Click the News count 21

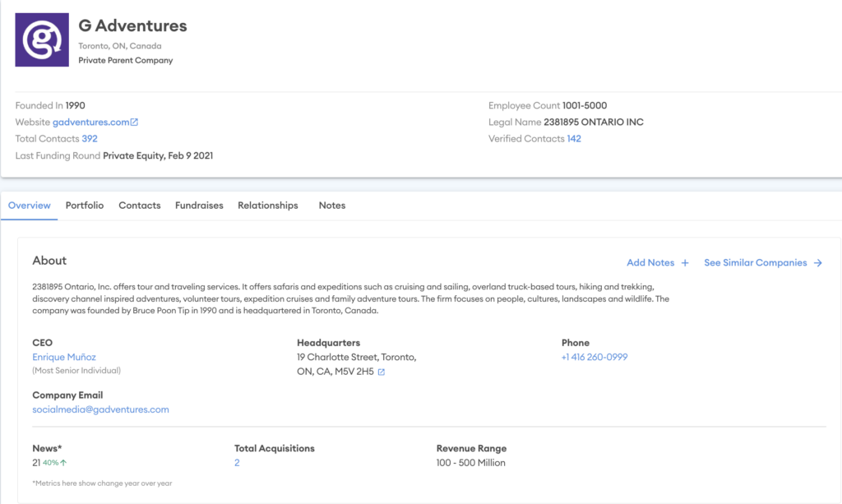pyautogui.click(x=36, y=463)
